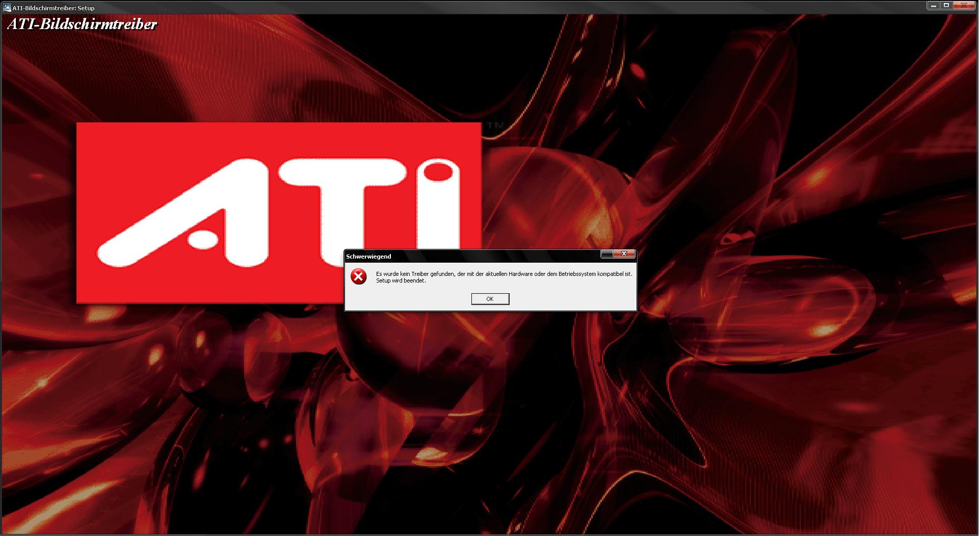Click the error message text 'Es wurde kein Treiber gefunden'
980x536 pixels.
[416, 274]
